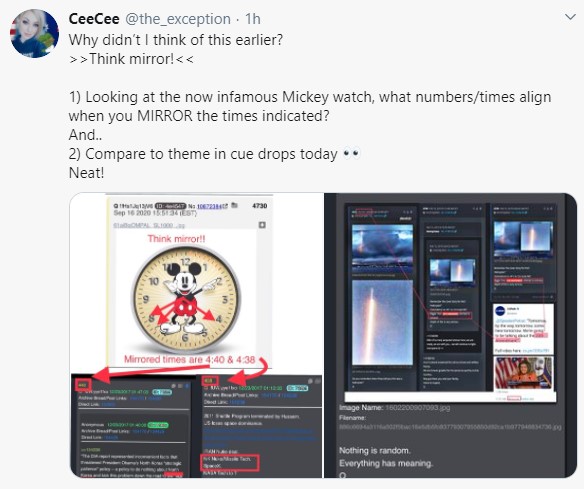Click the 4730 post counter
Viewport: 584px width, 489px height.
(260, 206)
